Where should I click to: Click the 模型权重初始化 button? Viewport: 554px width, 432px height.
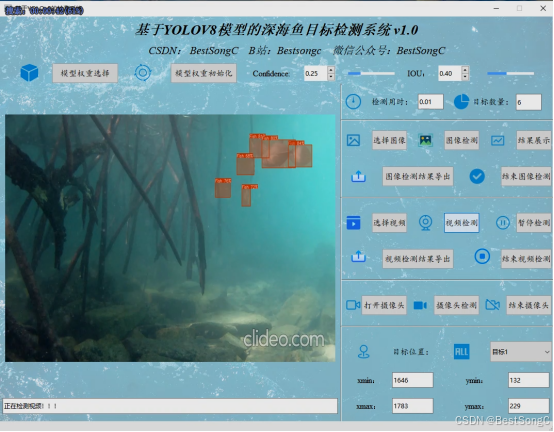click(204, 73)
